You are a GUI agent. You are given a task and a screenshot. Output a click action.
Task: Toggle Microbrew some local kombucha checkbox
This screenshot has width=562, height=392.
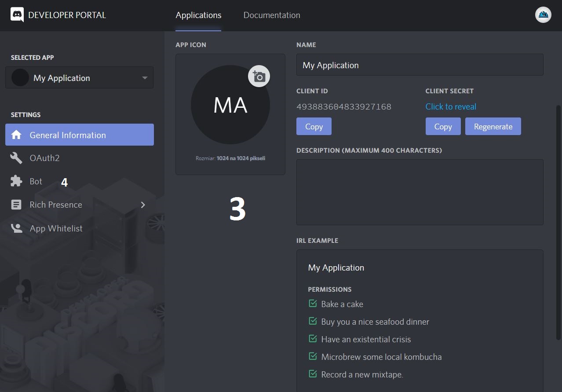(x=313, y=356)
